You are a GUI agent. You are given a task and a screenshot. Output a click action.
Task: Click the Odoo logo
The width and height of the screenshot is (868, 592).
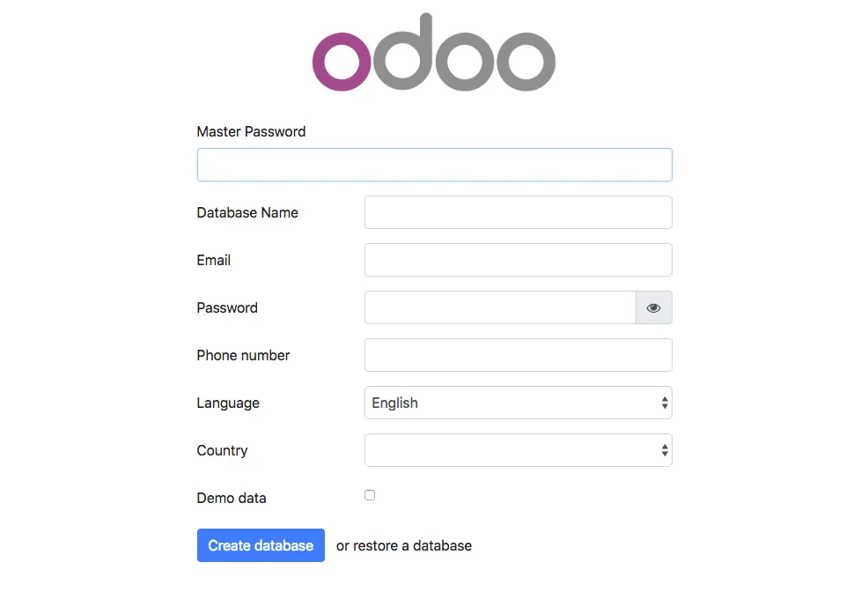[x=433, y=55]
